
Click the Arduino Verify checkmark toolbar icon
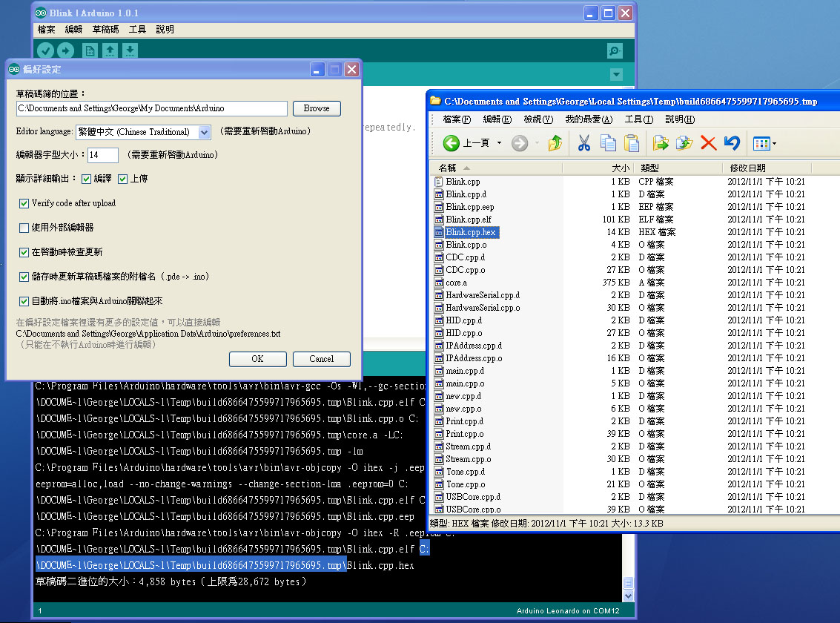(45, 50)
